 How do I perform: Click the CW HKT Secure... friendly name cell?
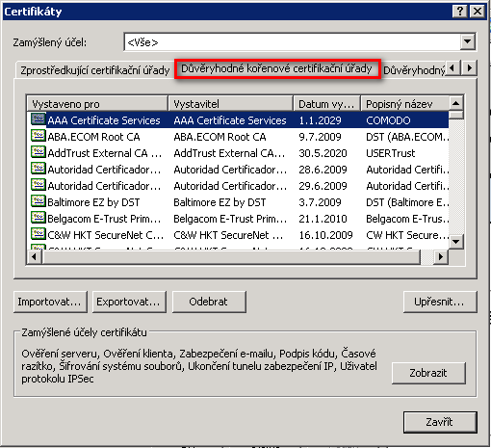(407, 235)
